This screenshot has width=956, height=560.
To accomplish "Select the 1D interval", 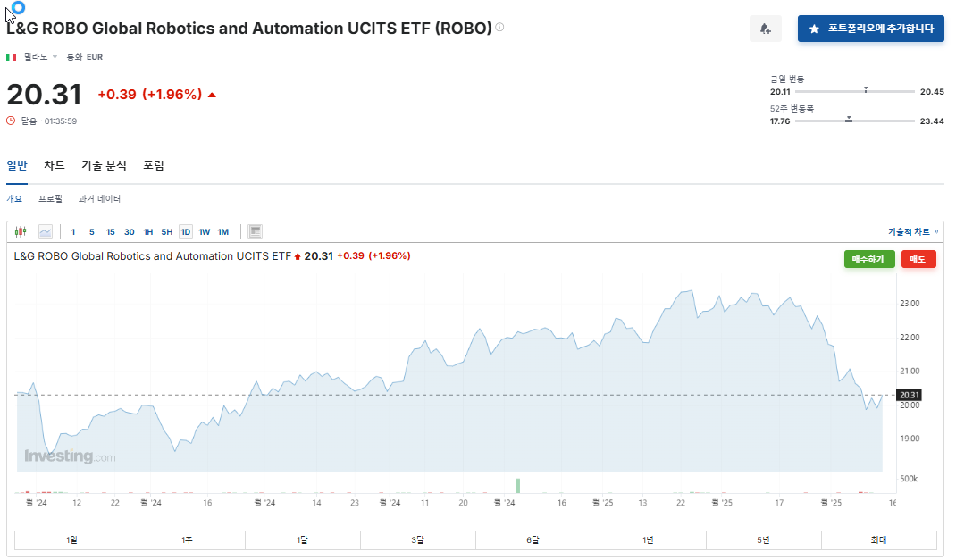I will (x=186, y=231).
